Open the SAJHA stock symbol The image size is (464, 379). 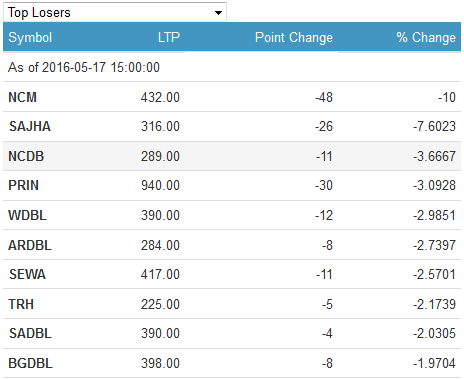[x=30, y=126]
